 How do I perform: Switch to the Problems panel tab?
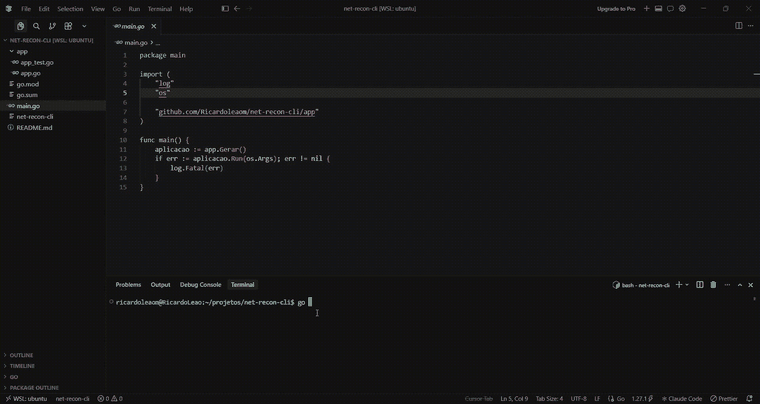tap(128, 285)
